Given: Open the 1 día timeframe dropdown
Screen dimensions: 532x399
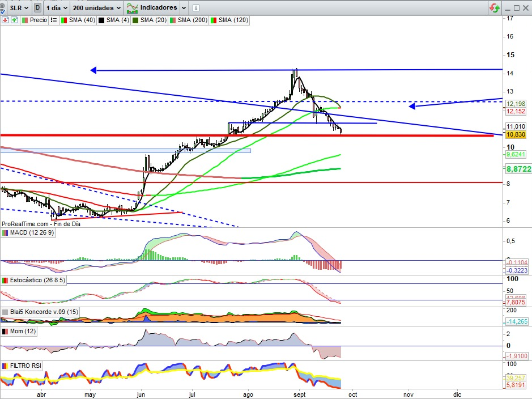Looking at the screenshot, I should click(56, 7).
